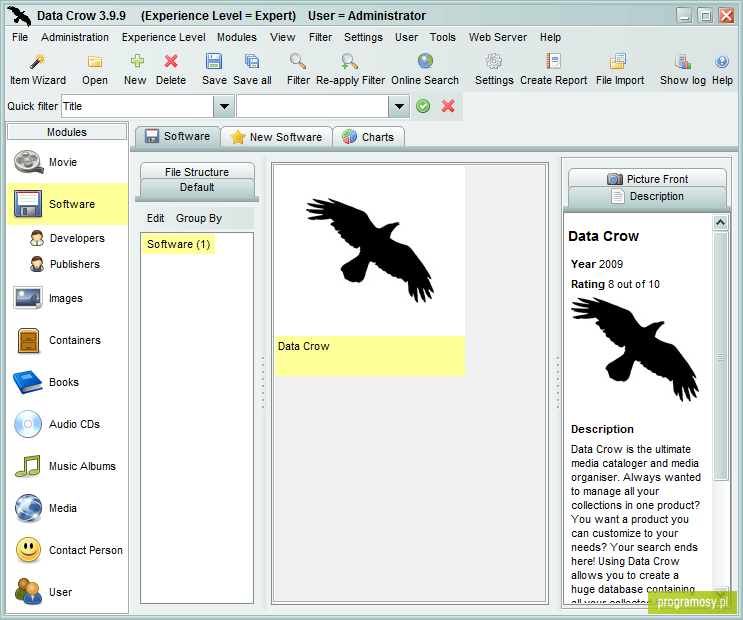Open the File menu

click(20, 37)
